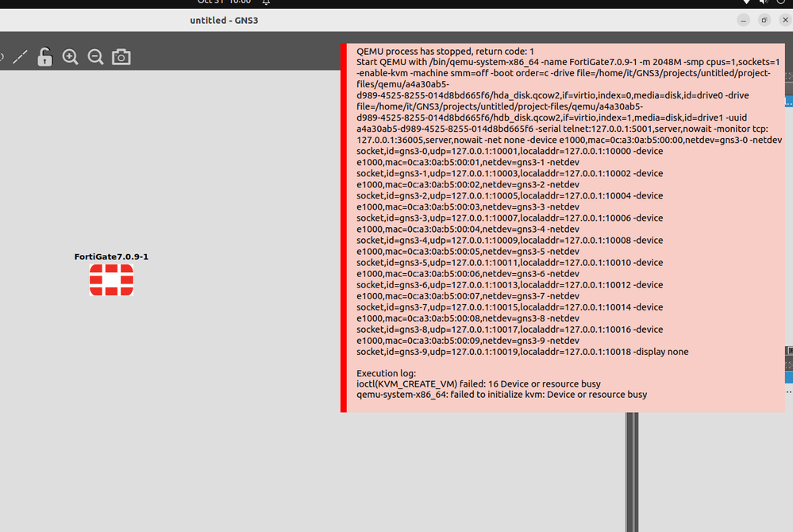Click the Zoom in magnifier
Viewport: 793px width, 532px height.
pos(71,56)
